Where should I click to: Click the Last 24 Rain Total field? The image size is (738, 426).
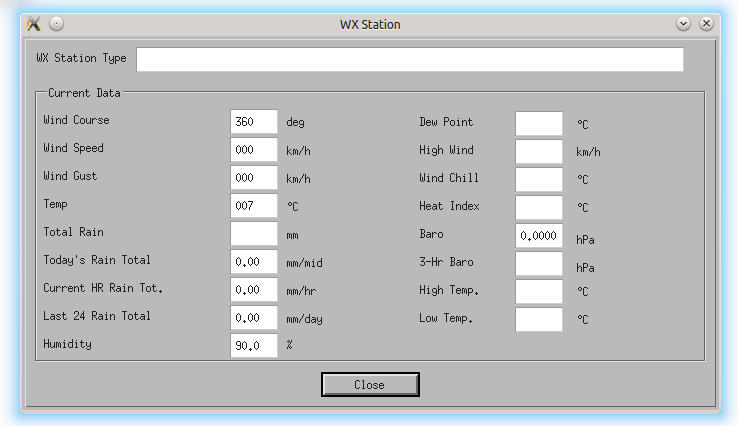click(254, 318)
